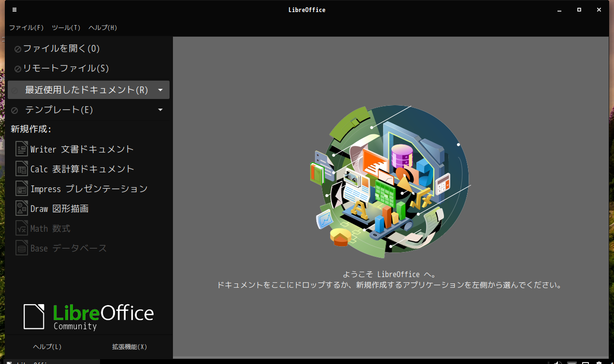
Task: Create a new Draw 図形描画
Action: coord(52,209)
